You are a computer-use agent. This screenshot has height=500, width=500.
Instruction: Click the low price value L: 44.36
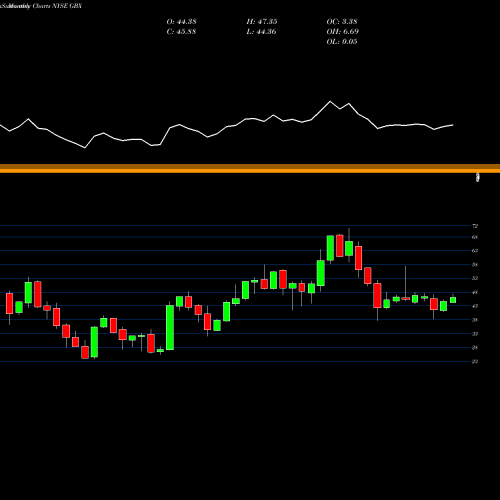(262, 32)
